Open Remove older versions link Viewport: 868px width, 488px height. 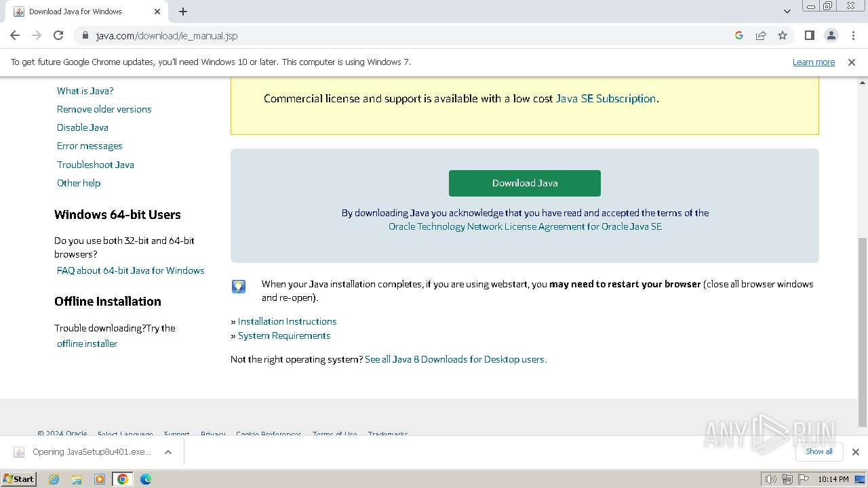(104, 109)
